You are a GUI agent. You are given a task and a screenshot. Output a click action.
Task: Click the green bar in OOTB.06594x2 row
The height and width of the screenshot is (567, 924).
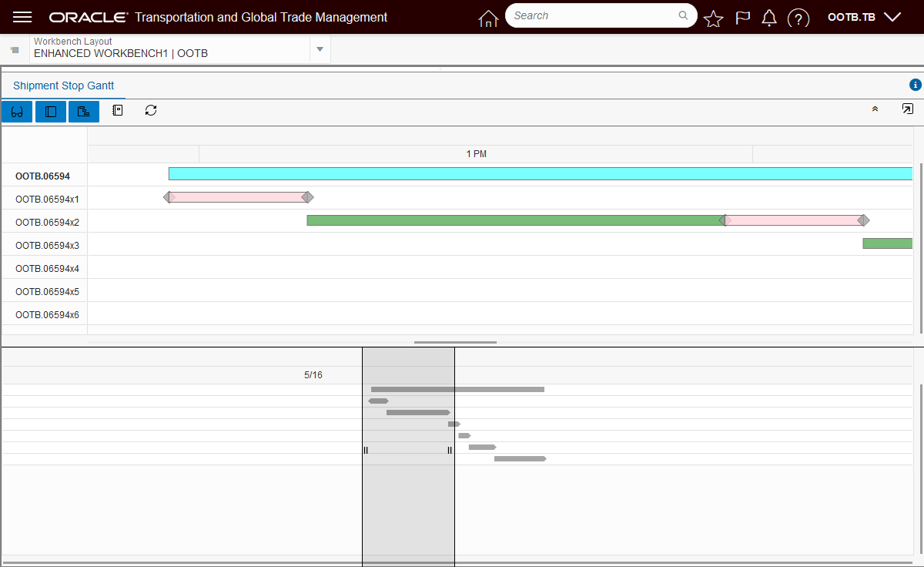(x=515, y=220)
